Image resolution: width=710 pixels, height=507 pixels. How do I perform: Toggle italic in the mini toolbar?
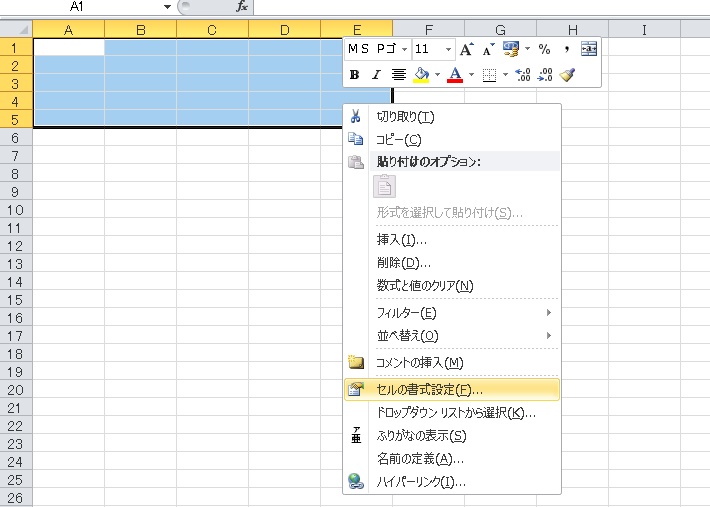pyautogui.click(x=376, y=74)
